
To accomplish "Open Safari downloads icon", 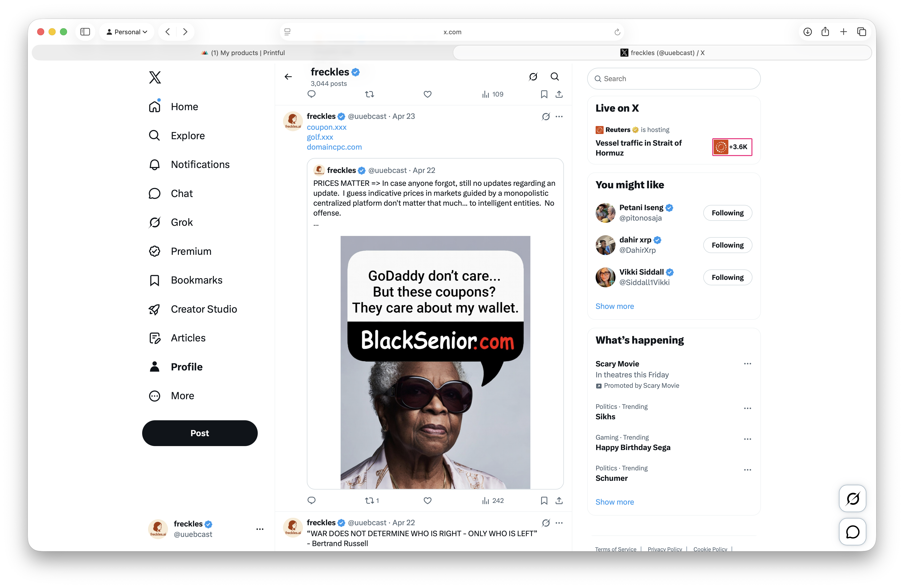I will 807,32.
